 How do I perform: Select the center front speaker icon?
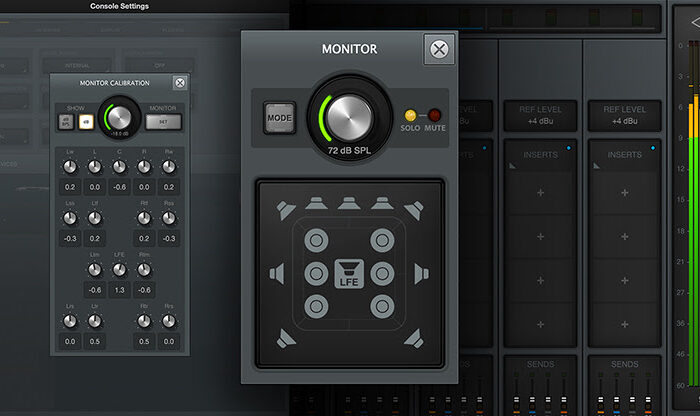[x=349, y=203]
